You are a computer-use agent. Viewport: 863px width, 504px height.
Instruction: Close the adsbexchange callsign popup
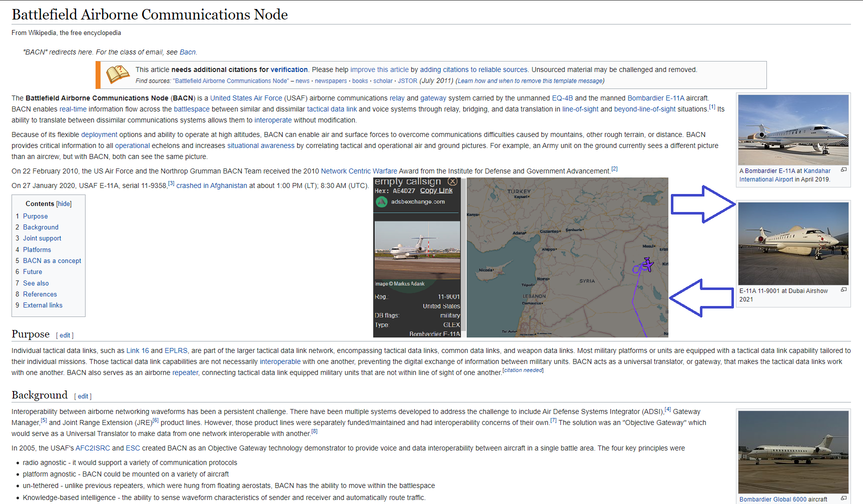pyautogui.click(x=452, y=181)
